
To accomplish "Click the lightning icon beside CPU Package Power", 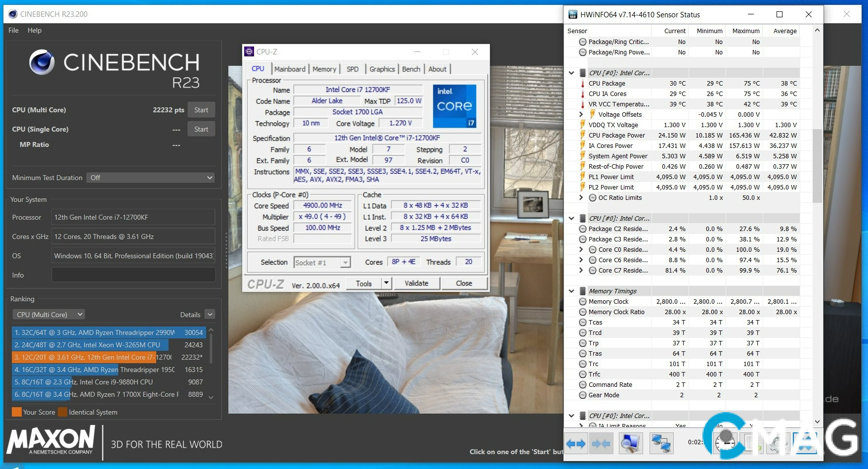I will [x=583, y=136].
